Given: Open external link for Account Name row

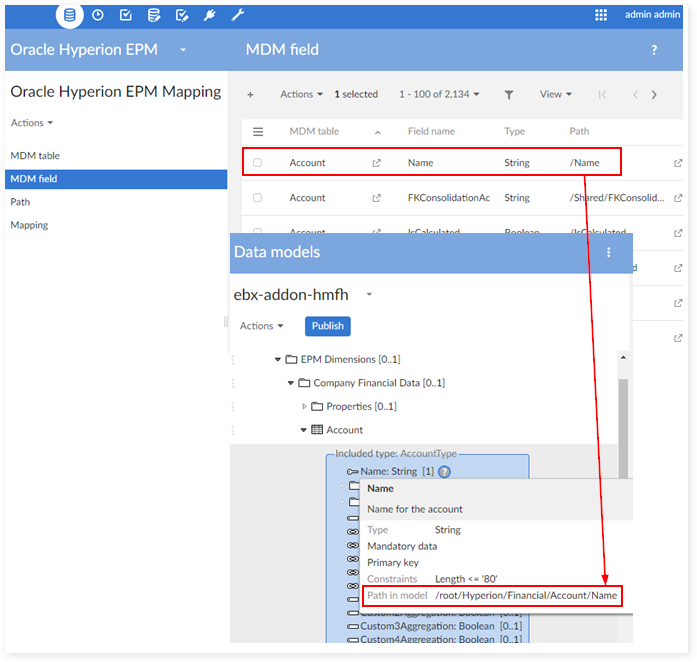Looking at the screenshot, I should point(376,163).
